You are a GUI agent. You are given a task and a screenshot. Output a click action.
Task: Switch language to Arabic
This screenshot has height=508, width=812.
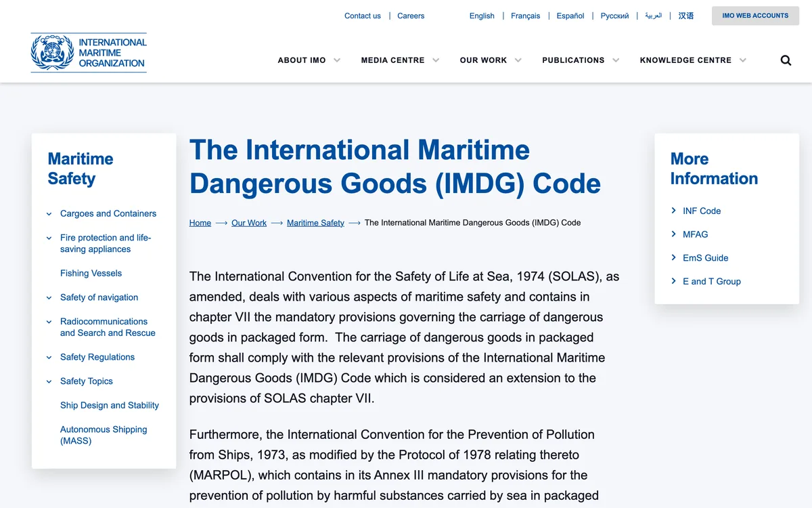coord(654,16)
